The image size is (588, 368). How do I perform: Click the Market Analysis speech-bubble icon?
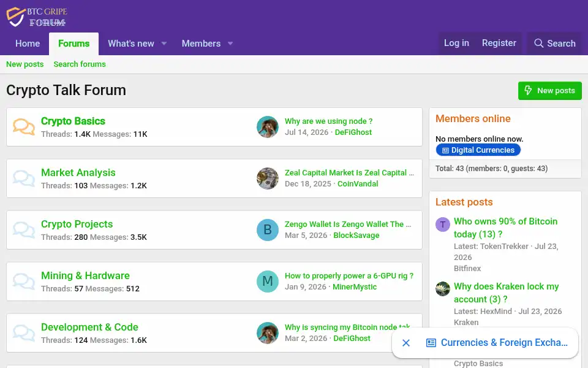(24, 178)
